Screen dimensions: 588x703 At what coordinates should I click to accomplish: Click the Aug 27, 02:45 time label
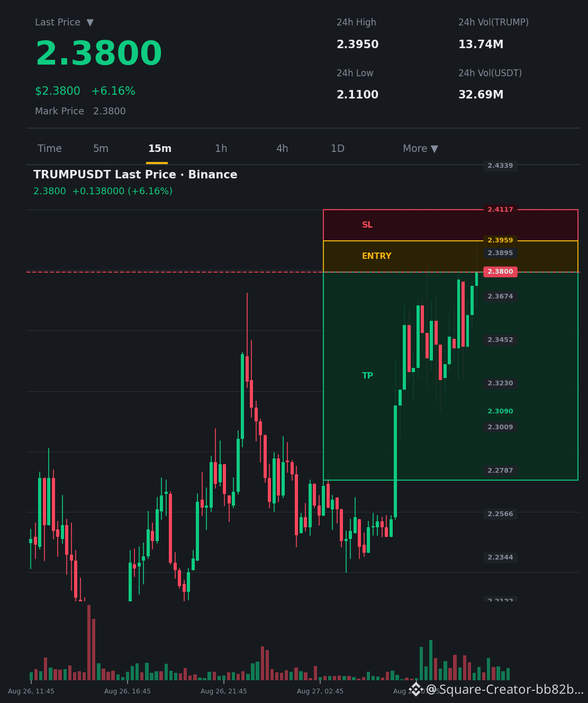tap(320, 691)
